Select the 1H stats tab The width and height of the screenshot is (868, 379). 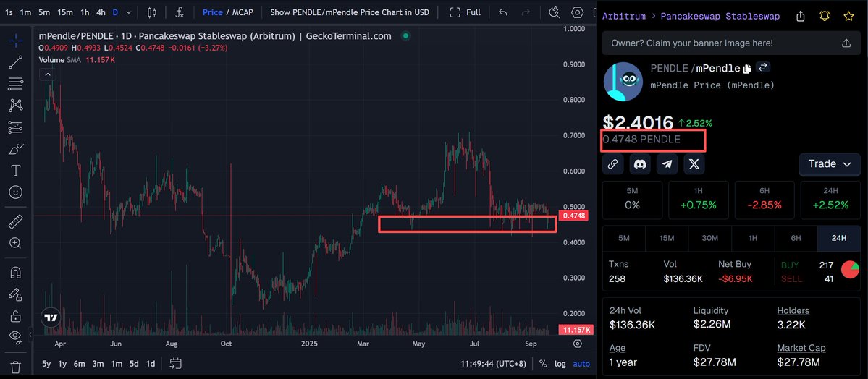[x=753, y=238]
